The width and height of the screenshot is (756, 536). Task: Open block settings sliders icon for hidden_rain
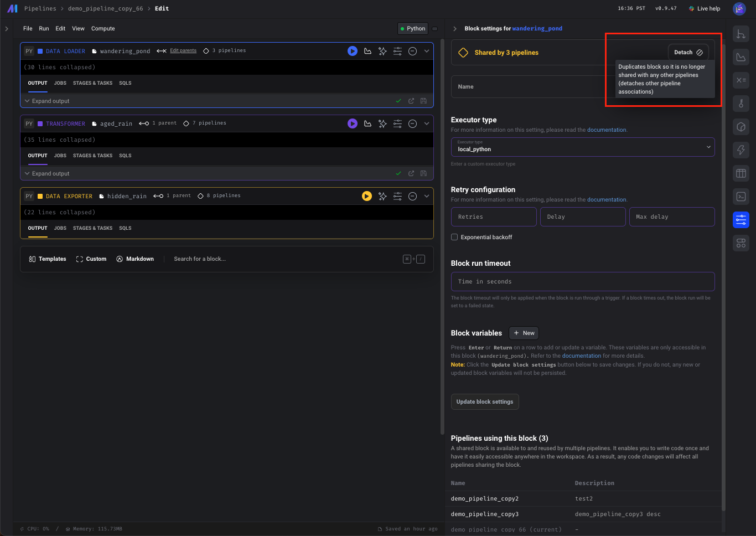[397, 196]
